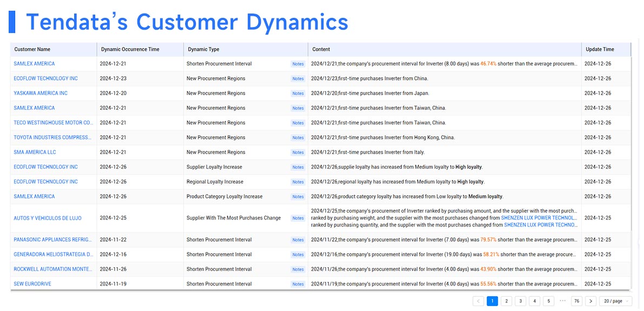This screenshot has height=311, width=644.
Task: Select page 2 in pagination
Action: [x=507, y=301]
